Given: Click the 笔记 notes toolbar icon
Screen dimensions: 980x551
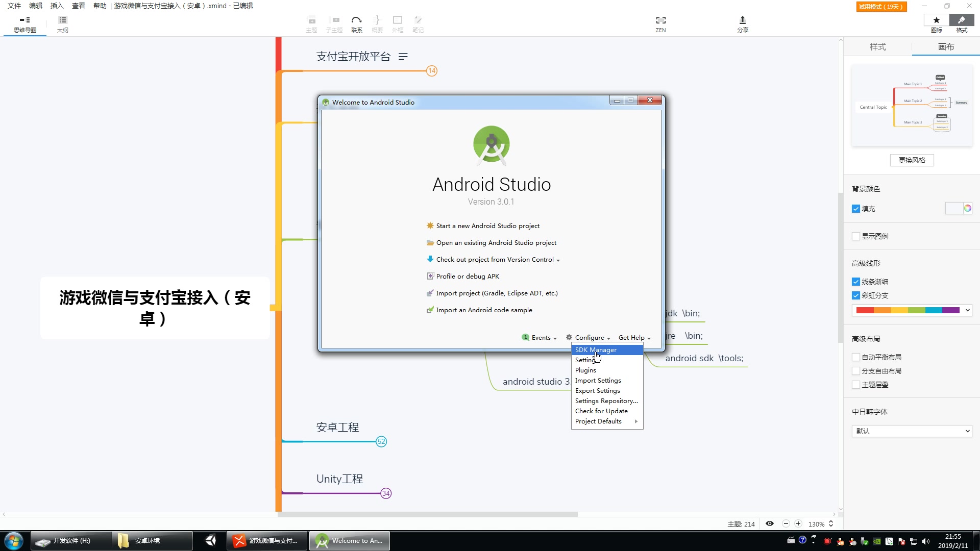Looking at the screenshot, I should 418,24.
